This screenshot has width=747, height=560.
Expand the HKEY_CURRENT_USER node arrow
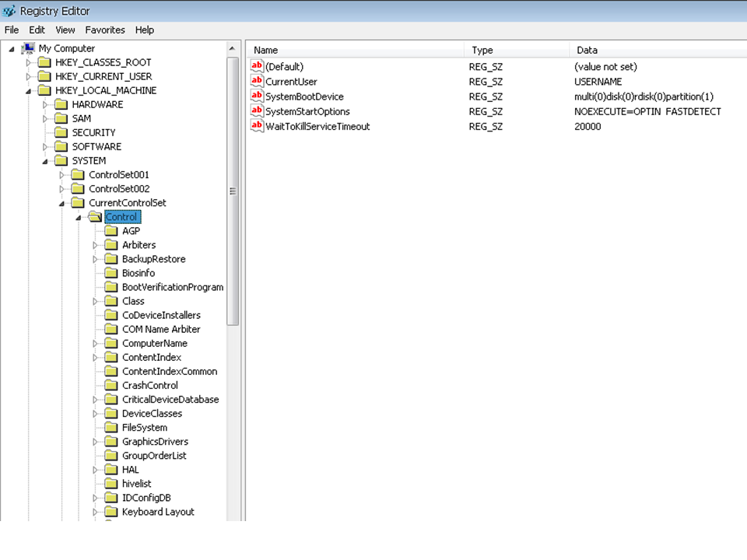point(28,76)
